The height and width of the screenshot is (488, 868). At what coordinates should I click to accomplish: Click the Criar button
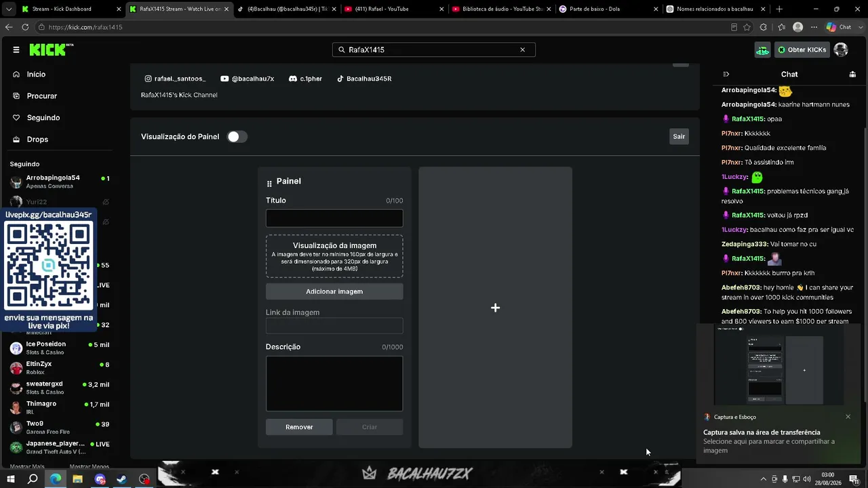[370, 427]
